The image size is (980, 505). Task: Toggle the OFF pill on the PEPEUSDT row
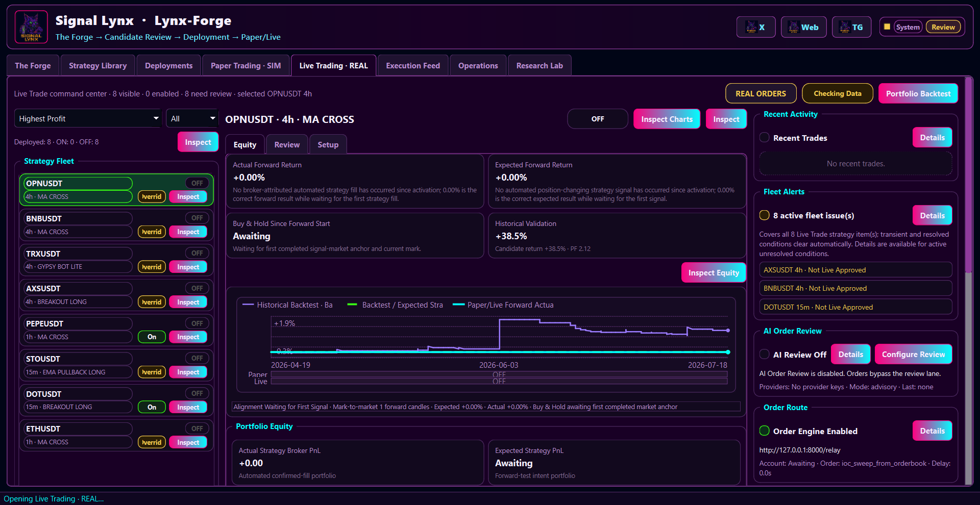(197, 323)
